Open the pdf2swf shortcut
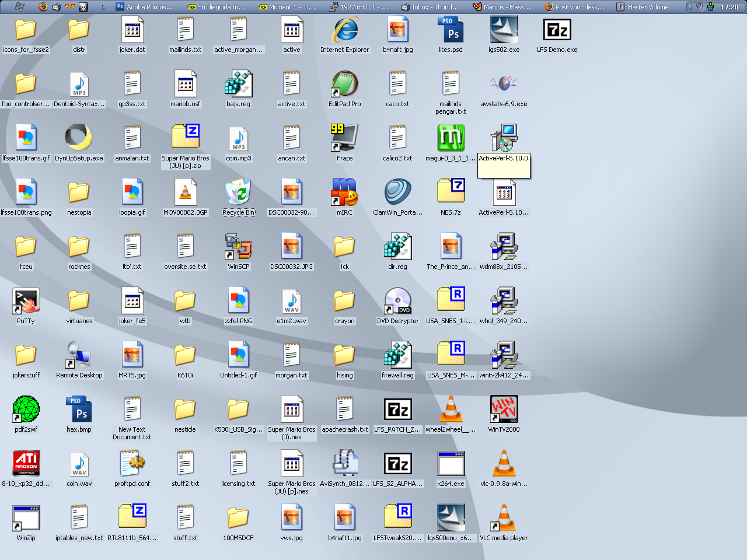 [x=26, y=409]
